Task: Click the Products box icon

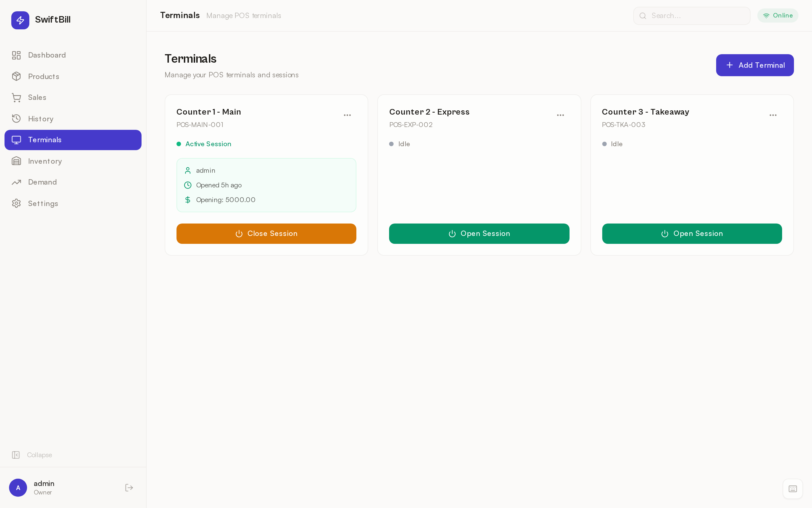Action: coord(16,76)
